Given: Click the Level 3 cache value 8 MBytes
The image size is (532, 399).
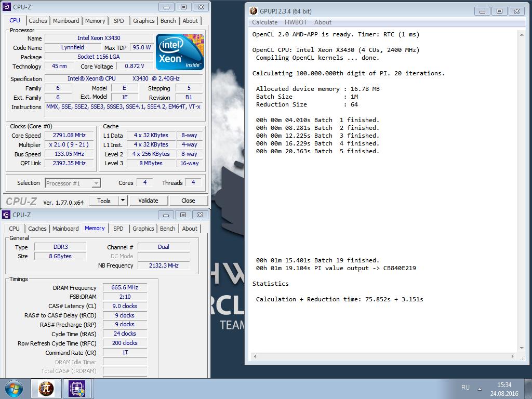Looking at the screenshot, I should tap(151, 163).
